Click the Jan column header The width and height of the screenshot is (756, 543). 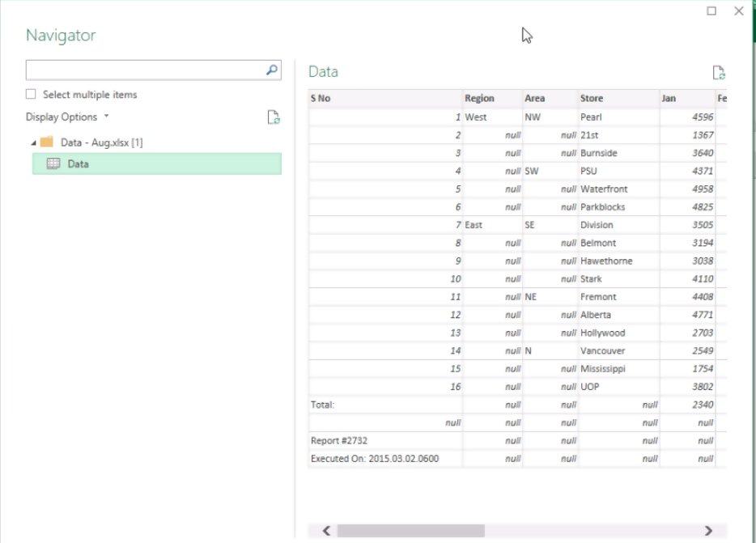(687, 99)
